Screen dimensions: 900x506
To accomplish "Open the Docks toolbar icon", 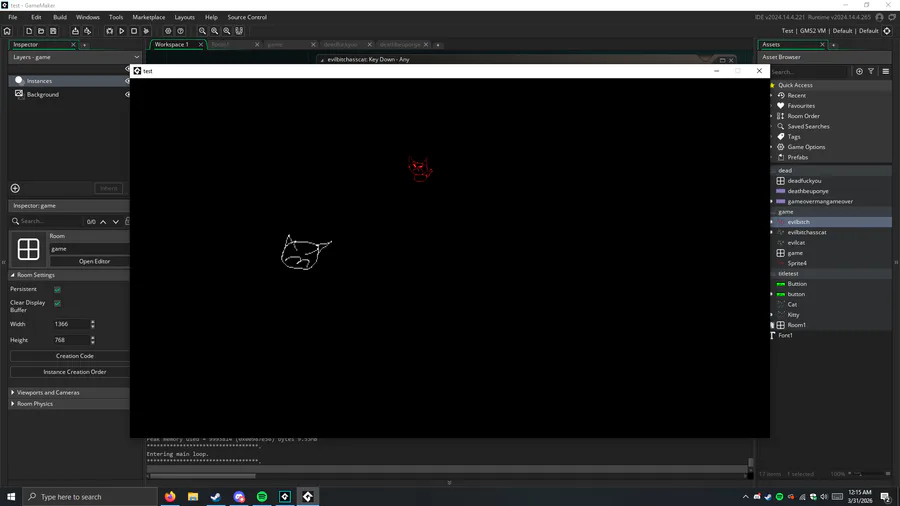I will tap(239, 31).
